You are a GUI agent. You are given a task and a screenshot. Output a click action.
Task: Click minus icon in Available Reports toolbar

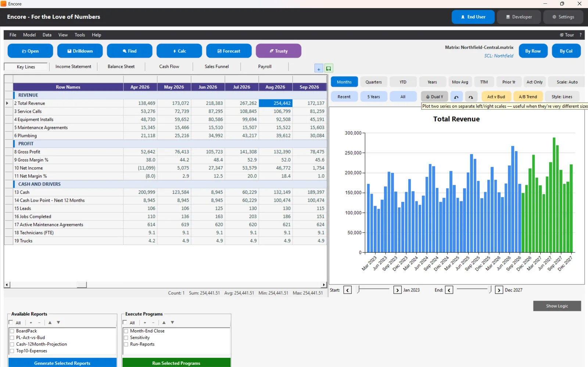pyautogui.click(x=39, y=323)
